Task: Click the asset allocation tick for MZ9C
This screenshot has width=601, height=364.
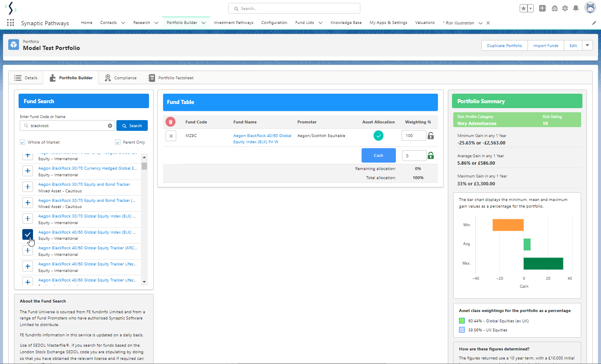Action: (x=379, y=135)
